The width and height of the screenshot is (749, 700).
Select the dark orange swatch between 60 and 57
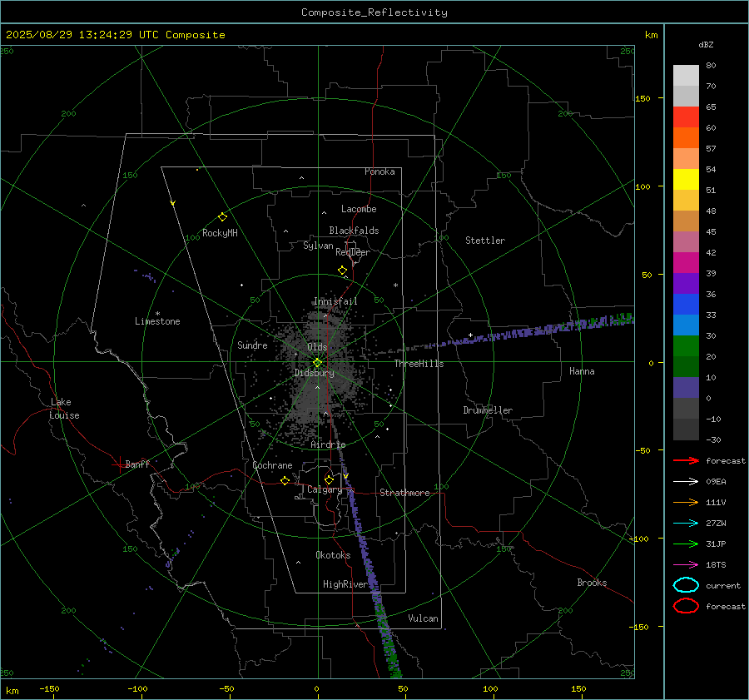pyautogui.click(x=686, y=138)
